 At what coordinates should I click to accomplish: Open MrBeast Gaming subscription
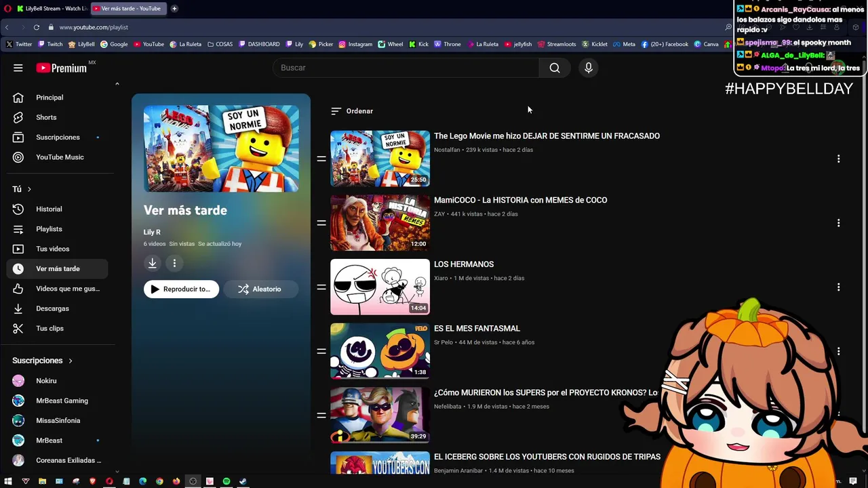pyautogui.click(x=57, y=401)
